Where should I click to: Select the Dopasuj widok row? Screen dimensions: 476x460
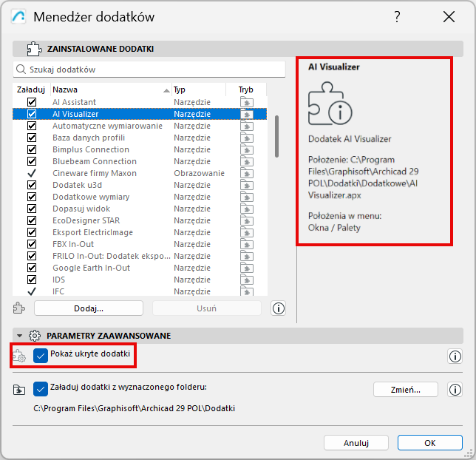(140, 209)
